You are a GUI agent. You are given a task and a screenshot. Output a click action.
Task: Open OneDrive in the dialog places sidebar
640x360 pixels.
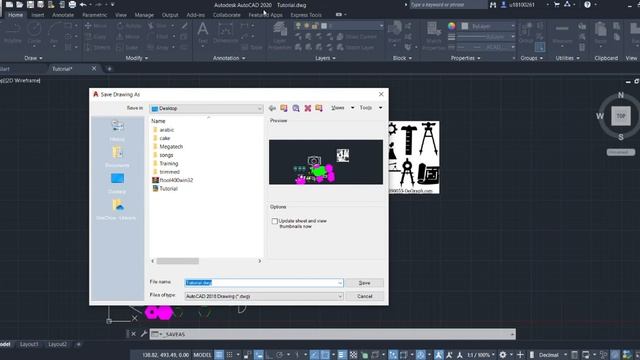tap(117, 209)
